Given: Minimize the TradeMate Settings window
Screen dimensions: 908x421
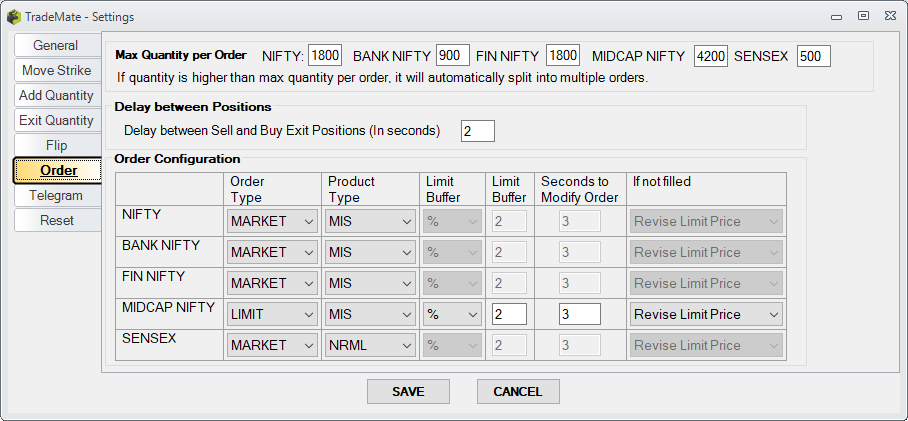Looking at the screenshot, I should tap(836, 17).
